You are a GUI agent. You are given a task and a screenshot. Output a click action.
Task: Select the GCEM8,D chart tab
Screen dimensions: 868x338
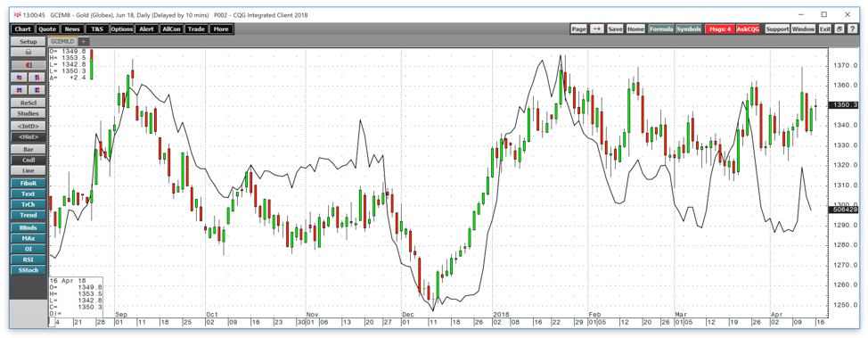pyautogui.click(x=62, y=42)
